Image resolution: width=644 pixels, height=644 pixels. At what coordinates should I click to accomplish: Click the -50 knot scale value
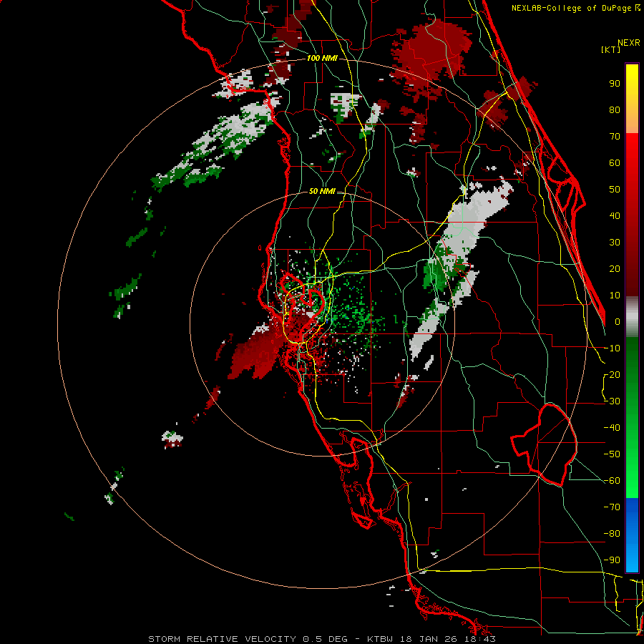(x=612, y=454)
